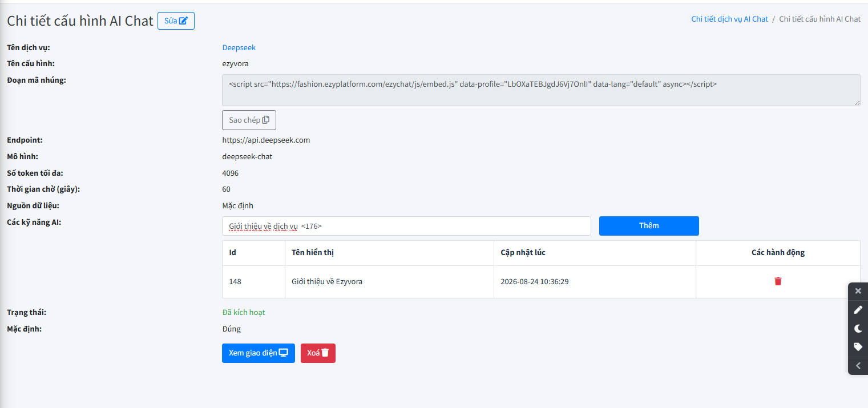Click the red trash icon in row 148
The height and width of the screenshot is (408, 868).
click(x=778, y=281)
